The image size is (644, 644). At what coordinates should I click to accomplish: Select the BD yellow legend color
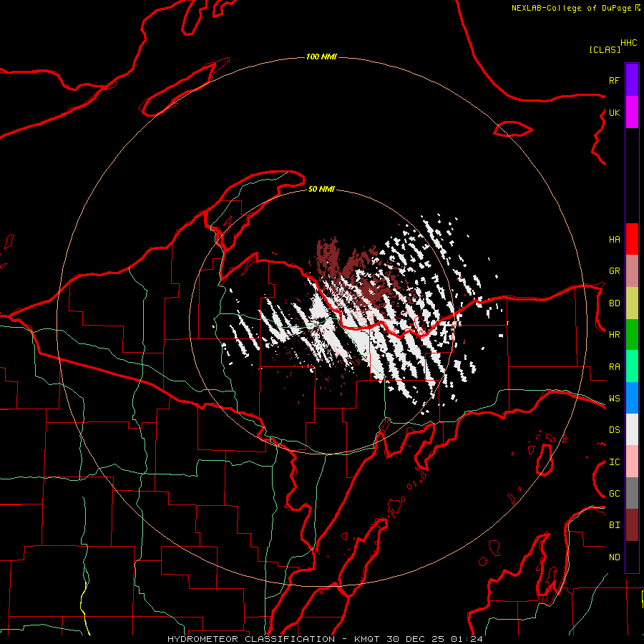632,303
